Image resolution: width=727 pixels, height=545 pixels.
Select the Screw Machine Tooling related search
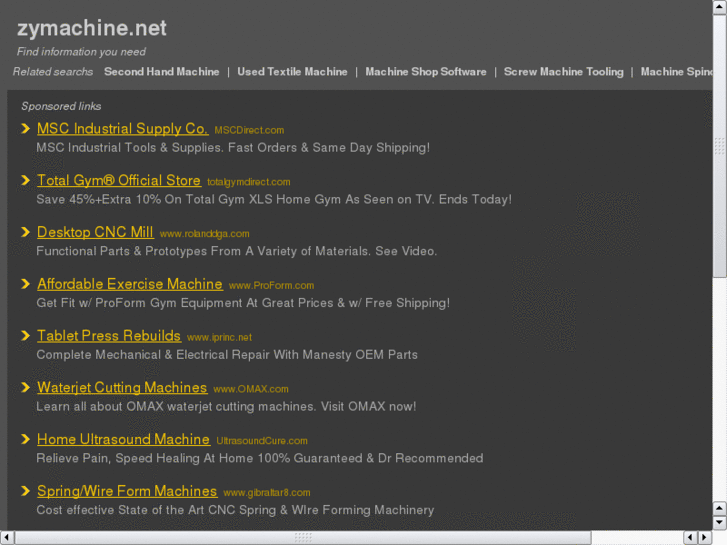563,72
